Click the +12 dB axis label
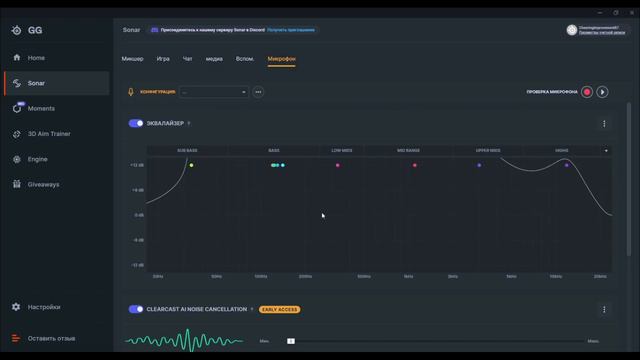 [137, 165]
